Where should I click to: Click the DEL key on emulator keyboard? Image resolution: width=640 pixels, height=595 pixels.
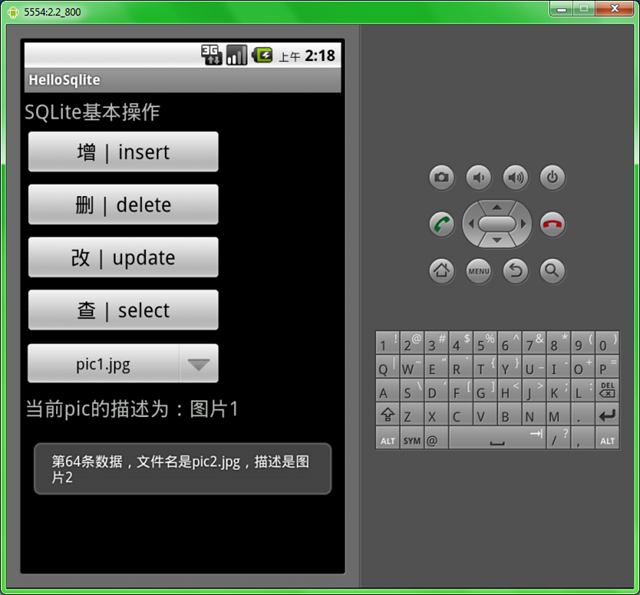pos(607,391)
